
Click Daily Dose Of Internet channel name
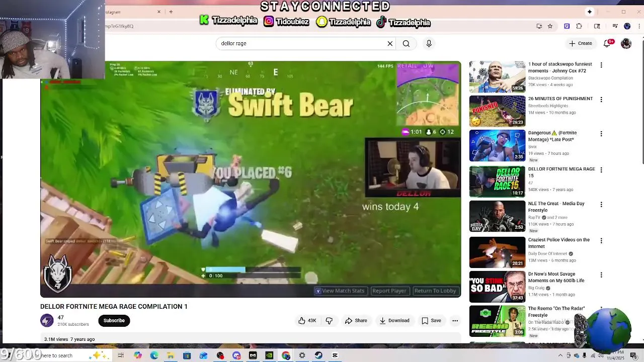[548, 254]
